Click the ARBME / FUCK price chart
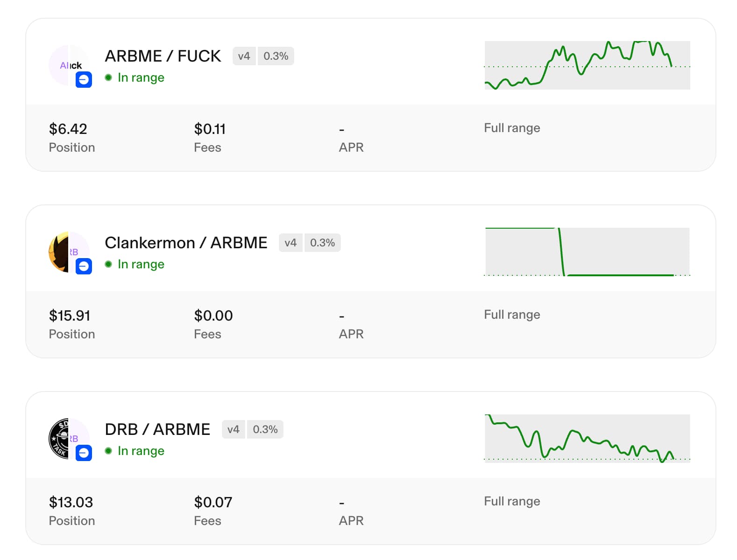737x560 pixels. click(587, 65)
